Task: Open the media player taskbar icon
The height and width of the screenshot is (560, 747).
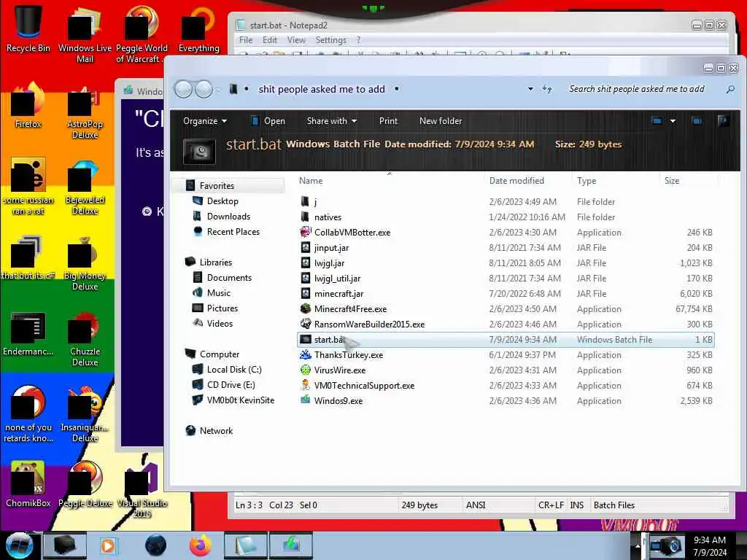Action: click(x=108, y=545)
